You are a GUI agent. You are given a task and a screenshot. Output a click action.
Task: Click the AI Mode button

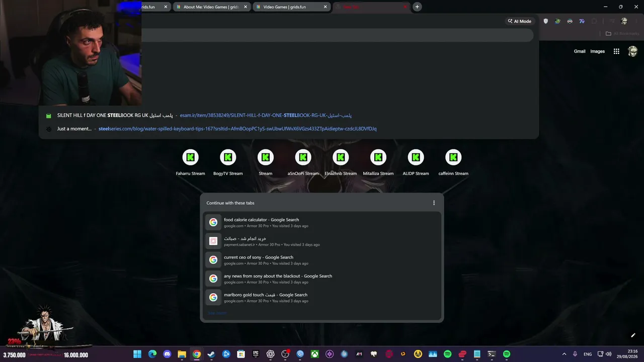tap(520, 21)
